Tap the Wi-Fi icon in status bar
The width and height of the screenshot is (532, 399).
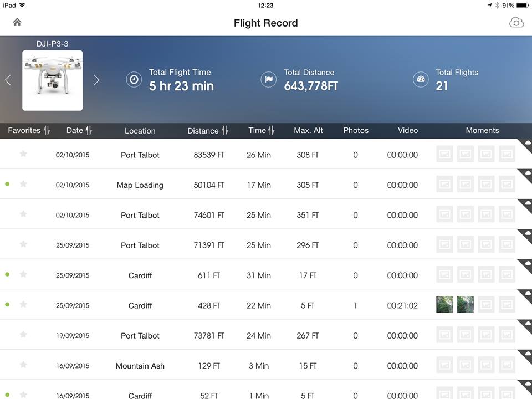coord(22,5)
